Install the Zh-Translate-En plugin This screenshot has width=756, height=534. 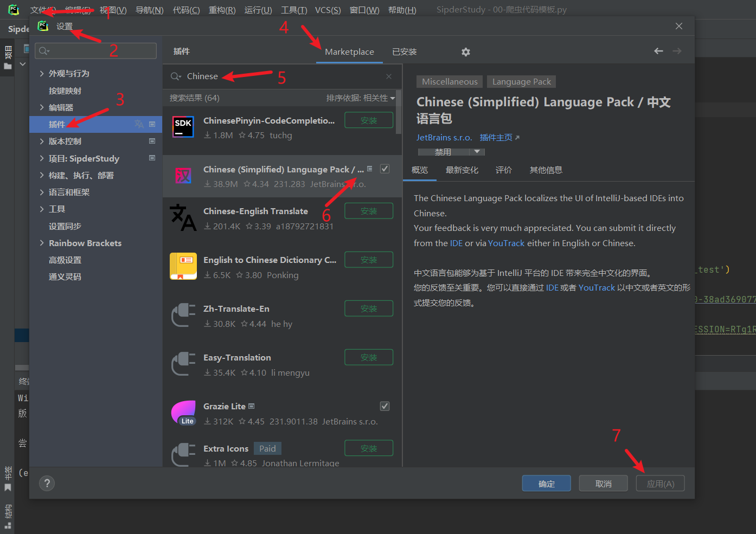point(369,308)
